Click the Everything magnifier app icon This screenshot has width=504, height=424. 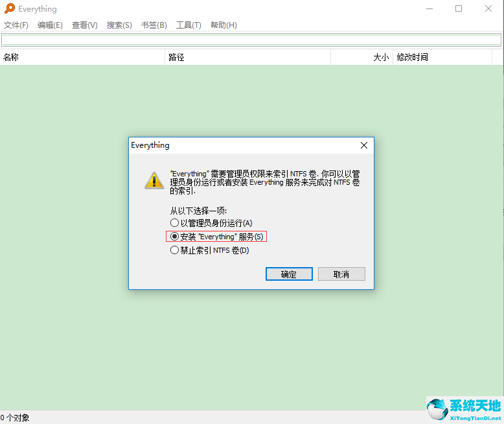10,8
